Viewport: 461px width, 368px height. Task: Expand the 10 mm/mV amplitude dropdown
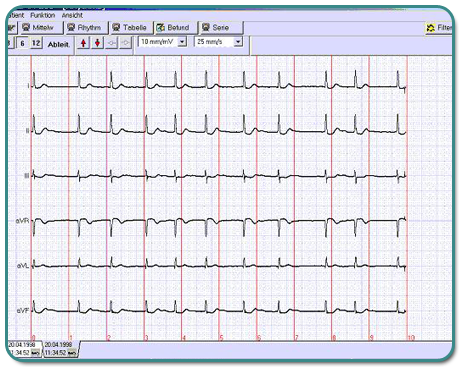coord(182,42)
